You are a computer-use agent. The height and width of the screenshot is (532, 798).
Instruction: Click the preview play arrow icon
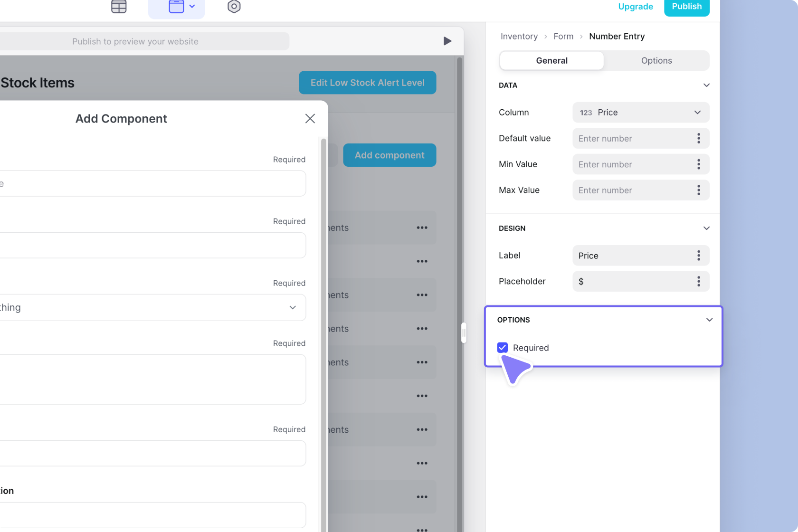pos(447,41)
